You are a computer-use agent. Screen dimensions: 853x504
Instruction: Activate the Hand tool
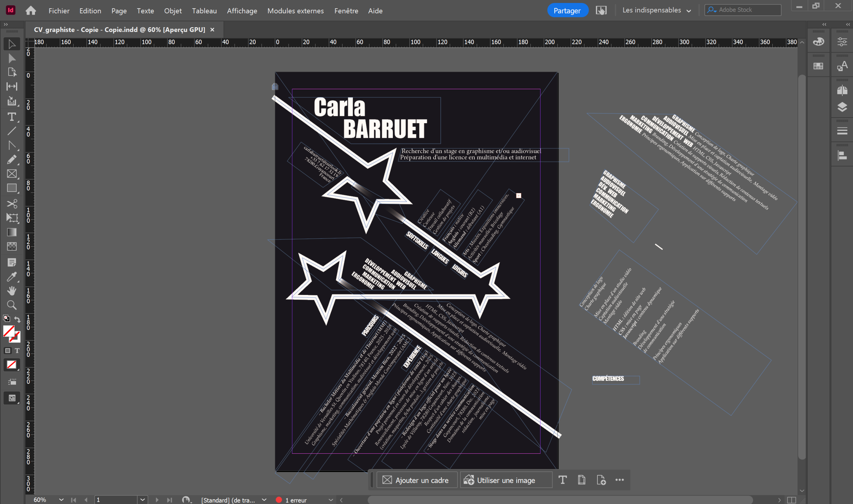(x=12, y=291)
